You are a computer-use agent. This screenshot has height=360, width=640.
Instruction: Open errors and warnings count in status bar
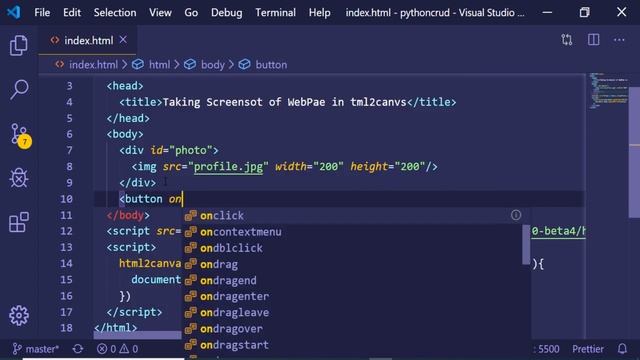[118, 349]
